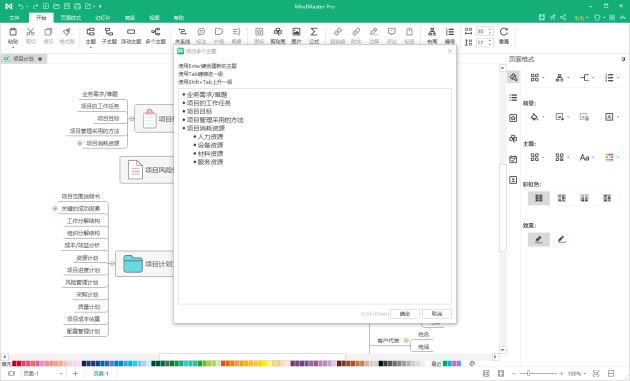Open the Help (帮助) tab
This screenshot has height=381, width=630.
click(x=179, y=18)
